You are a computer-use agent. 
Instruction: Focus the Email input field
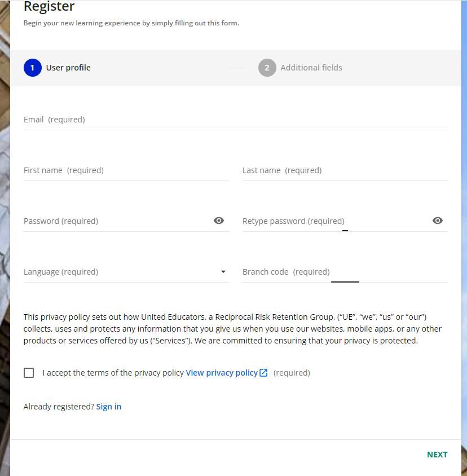pos(236,120)
